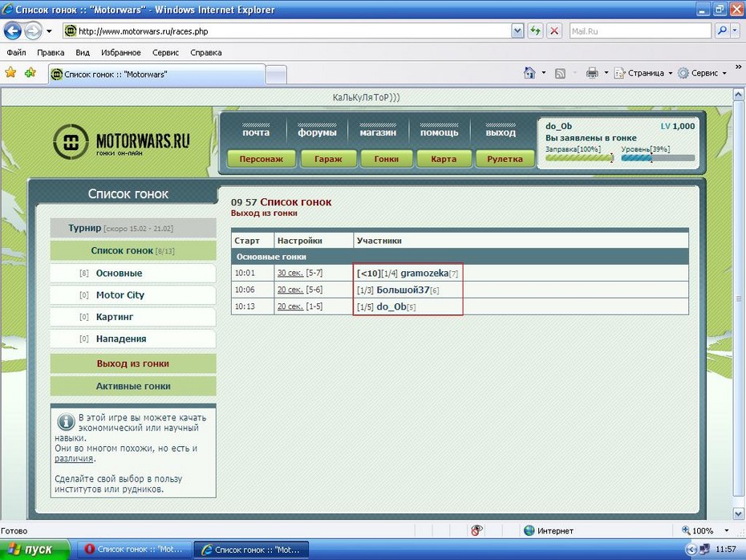Click the различия link in the info box
Viewport: 746px width, 560px height.
click(74, 459)
